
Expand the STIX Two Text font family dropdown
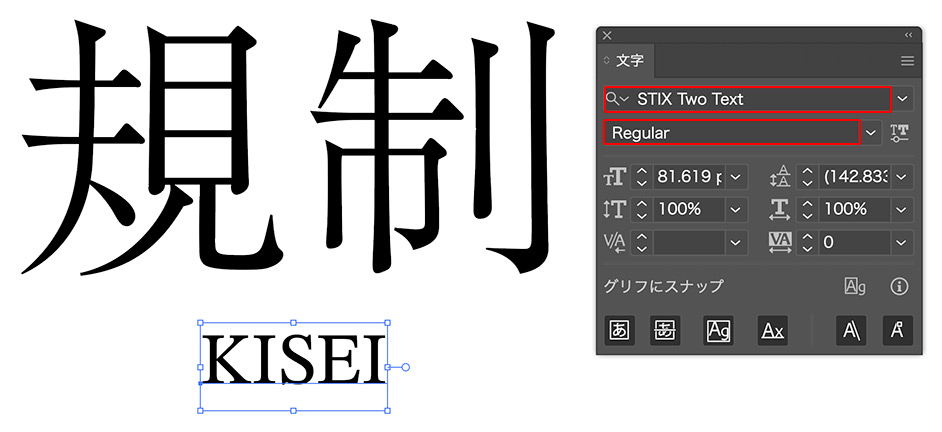click(903, 99)
